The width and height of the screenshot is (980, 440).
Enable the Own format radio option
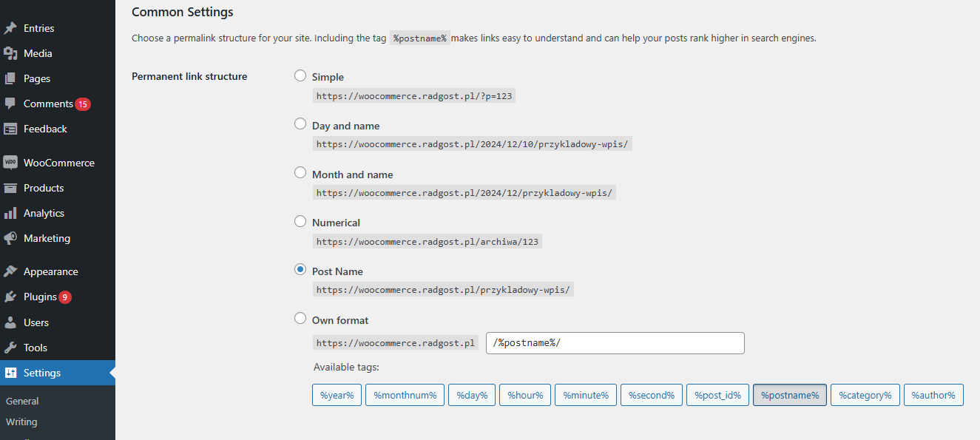coord(300,319)
